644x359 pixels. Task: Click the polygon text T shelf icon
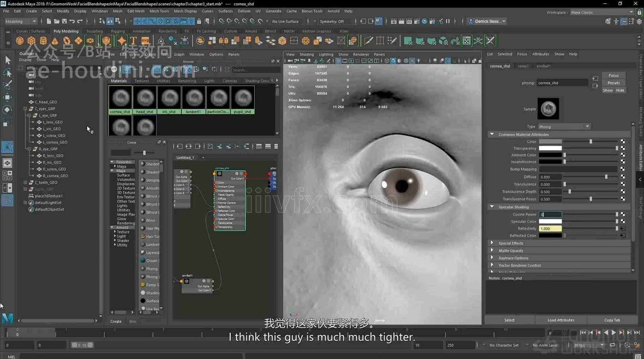click(133, 41)
